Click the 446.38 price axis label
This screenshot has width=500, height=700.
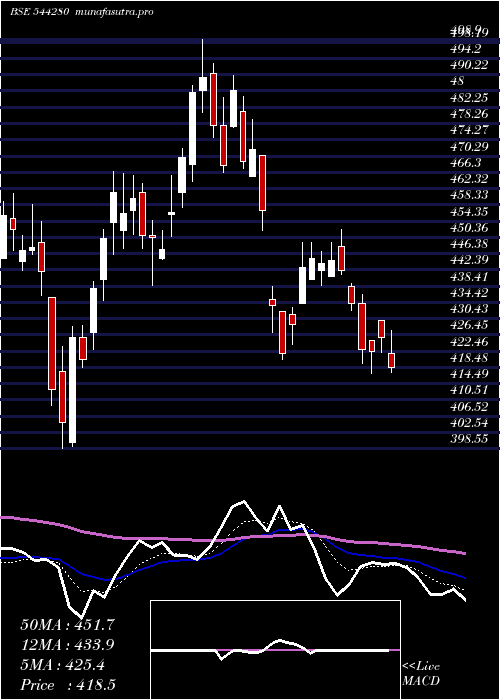(469, 244)
